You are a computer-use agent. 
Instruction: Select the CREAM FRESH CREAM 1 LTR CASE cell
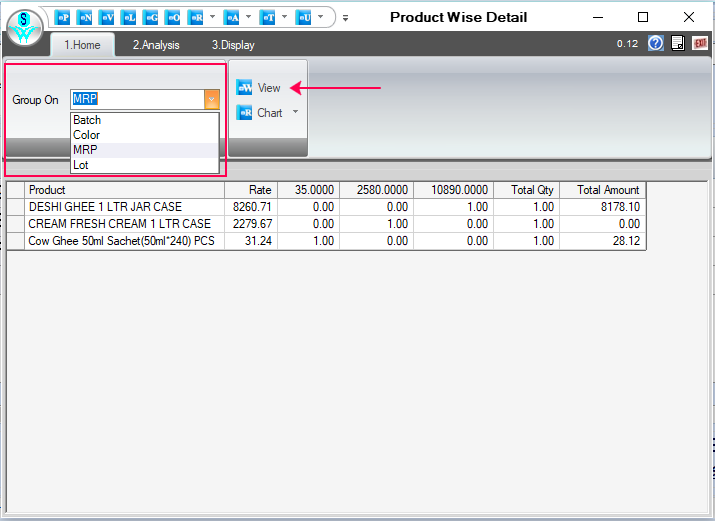pyautogui.click(x=124, y=224)
